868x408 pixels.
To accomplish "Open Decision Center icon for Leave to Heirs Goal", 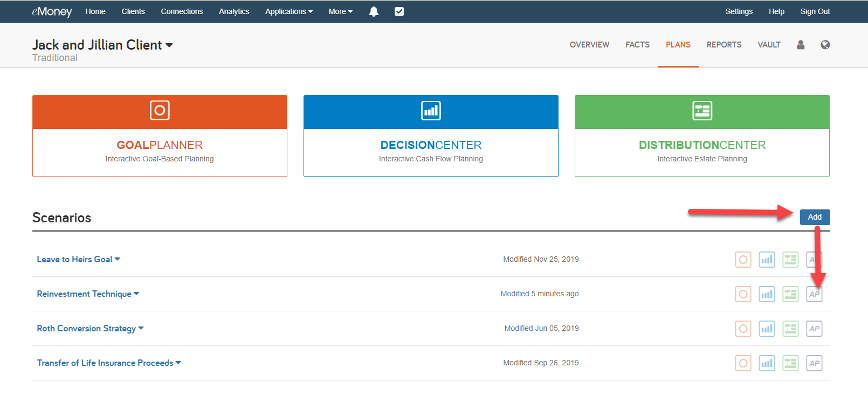I will point(767,260).
